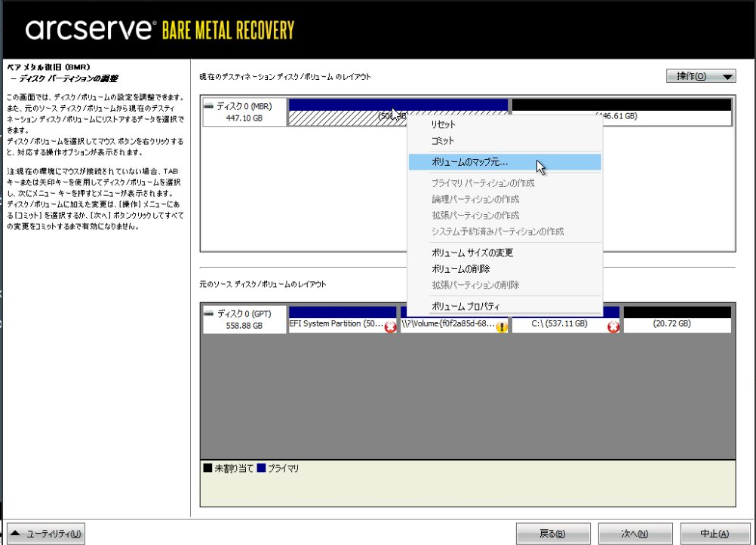Click disabled 拡張パーティションの削除 entry

click(x=505, y=285)
